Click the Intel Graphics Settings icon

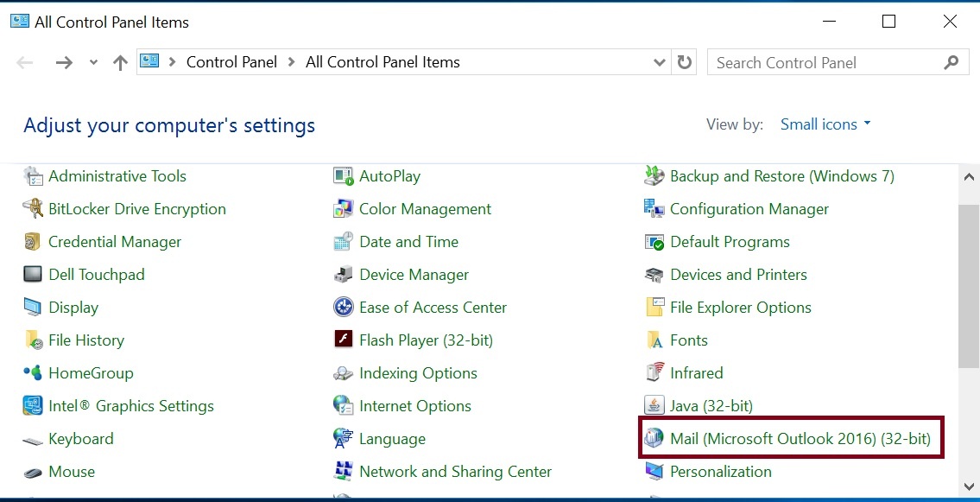pyautogui.click(x=33, y=406)
